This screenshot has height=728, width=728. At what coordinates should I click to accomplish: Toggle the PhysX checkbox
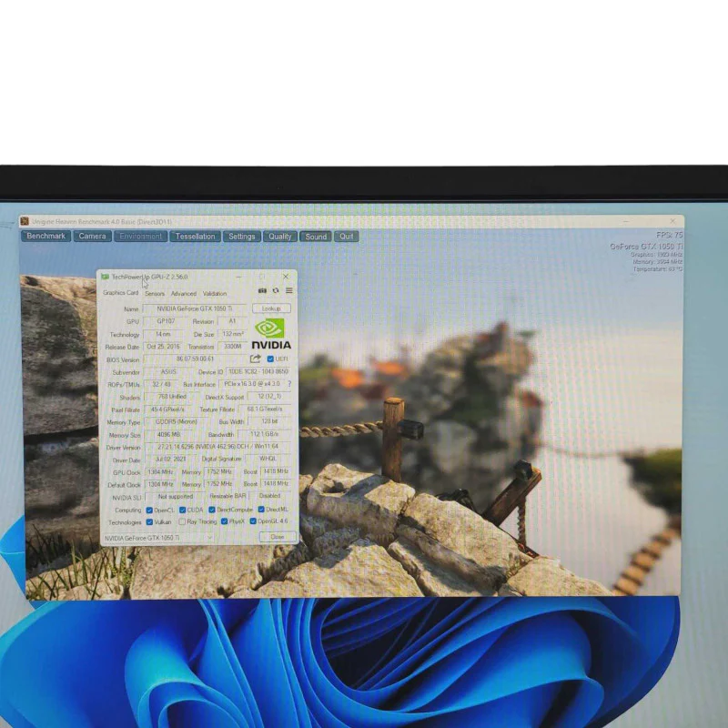point(224,521)
